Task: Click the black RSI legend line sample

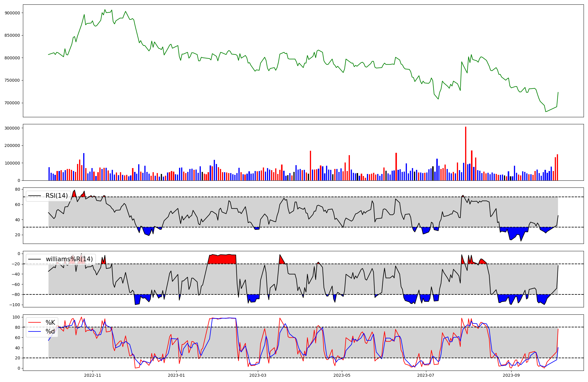Action: pos(35,196)
